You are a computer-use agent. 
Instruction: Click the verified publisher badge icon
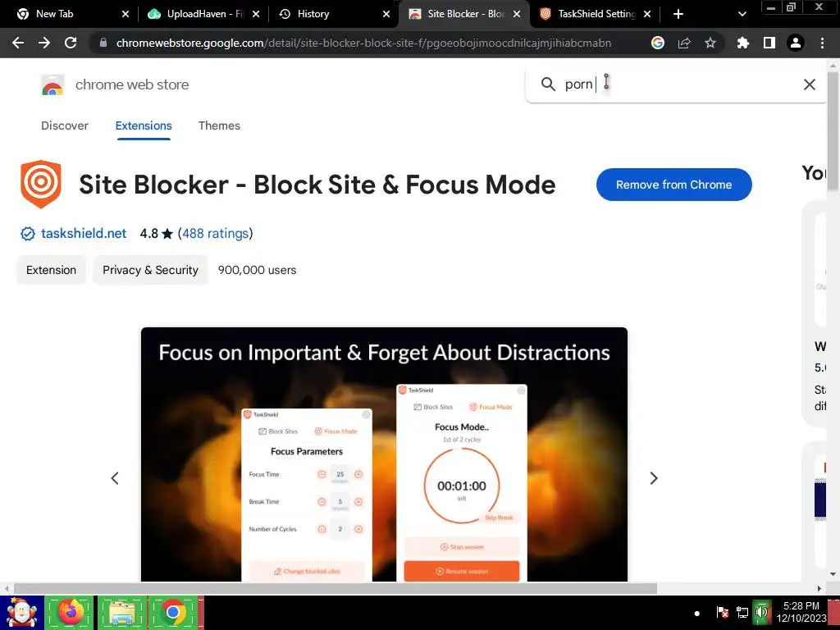tap(27, 234)
